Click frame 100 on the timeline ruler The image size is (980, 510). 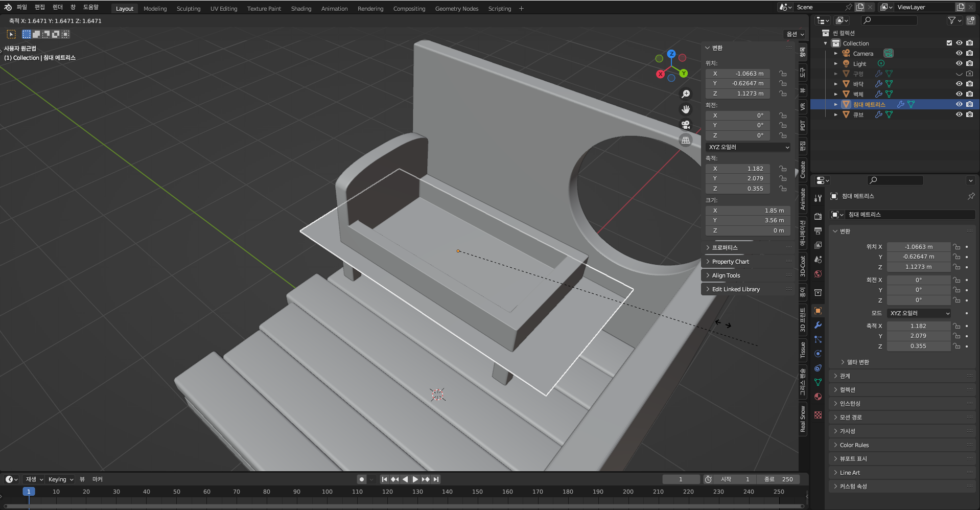point(327,492)
